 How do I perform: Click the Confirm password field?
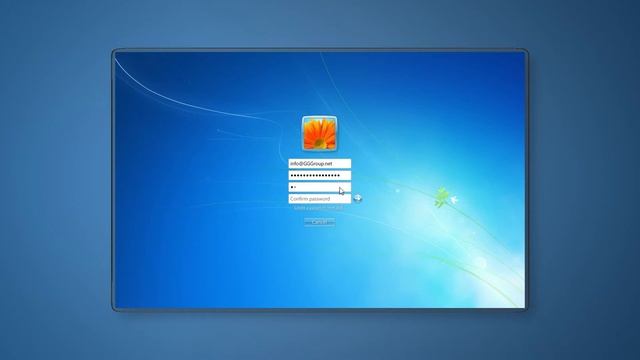(x=320, y=199)
